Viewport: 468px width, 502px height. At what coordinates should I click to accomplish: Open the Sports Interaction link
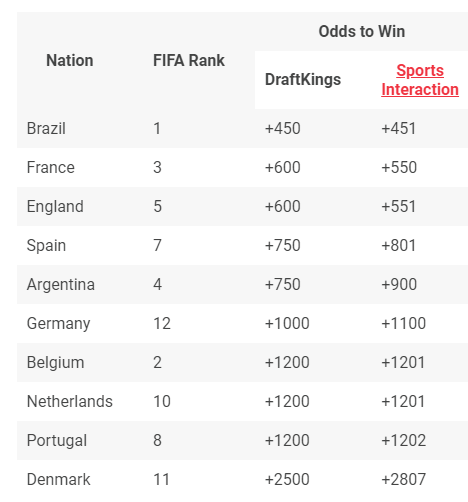420,80
